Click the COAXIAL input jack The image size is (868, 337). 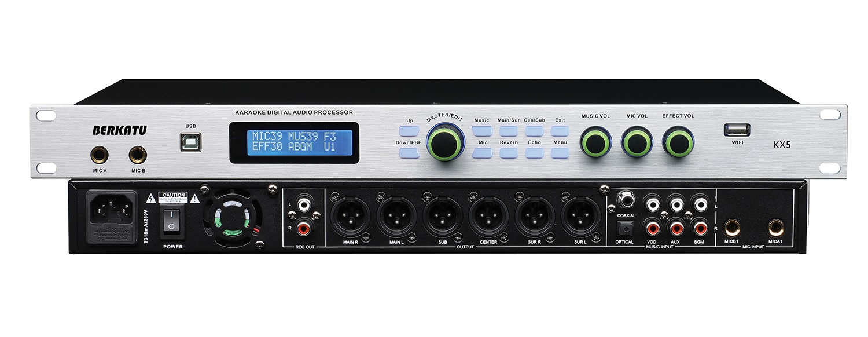tap(626, 200)
